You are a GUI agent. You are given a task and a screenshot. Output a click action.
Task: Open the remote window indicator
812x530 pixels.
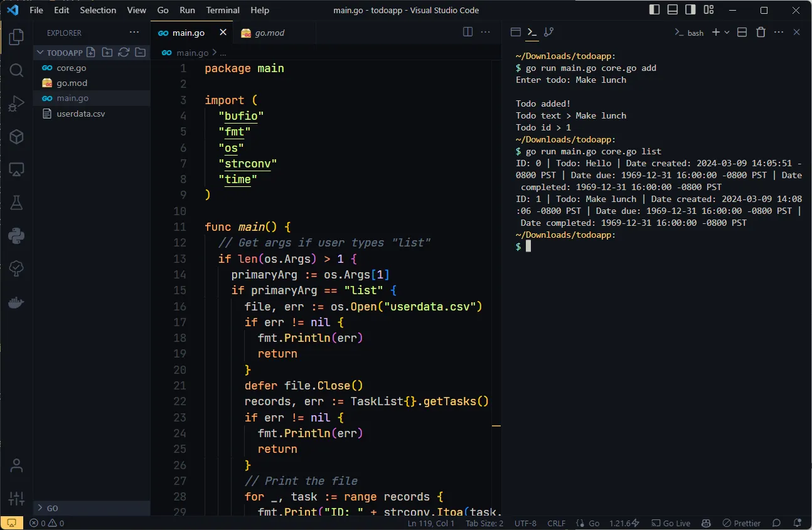(x=11, y=523)
